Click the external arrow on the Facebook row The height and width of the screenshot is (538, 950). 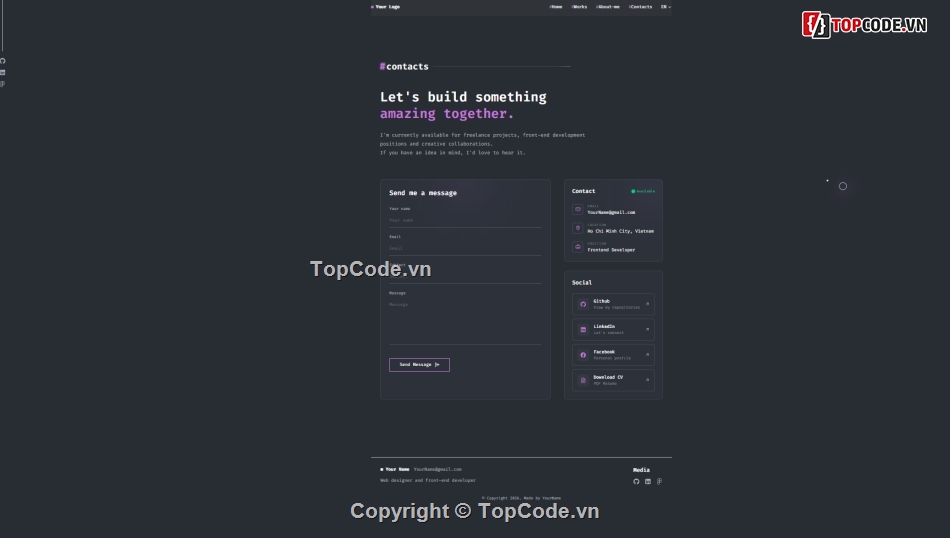point(647,355)
